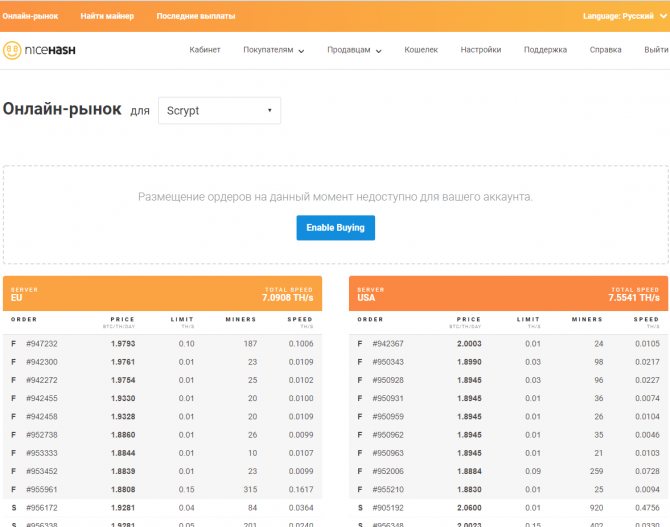This screenshot has height=527, width=670.
Task: Click the EU speed value 0.1617
Action: click(301, 489)
